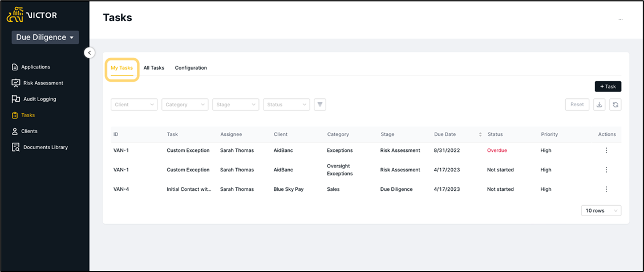The height and width of the screenshot is (272, 644).
Task: Go to Audit Logging in the sidebar
Action: click(x=40, y=99)
